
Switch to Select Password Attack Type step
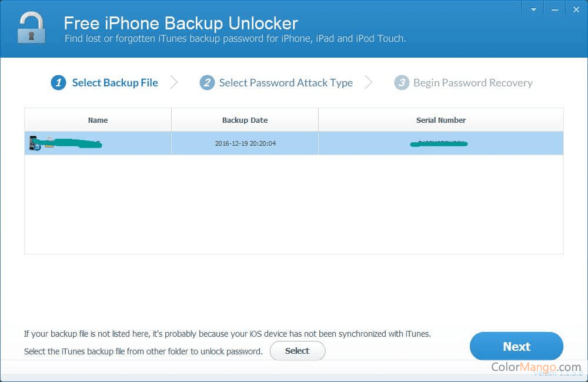click(x=286, y=83)
